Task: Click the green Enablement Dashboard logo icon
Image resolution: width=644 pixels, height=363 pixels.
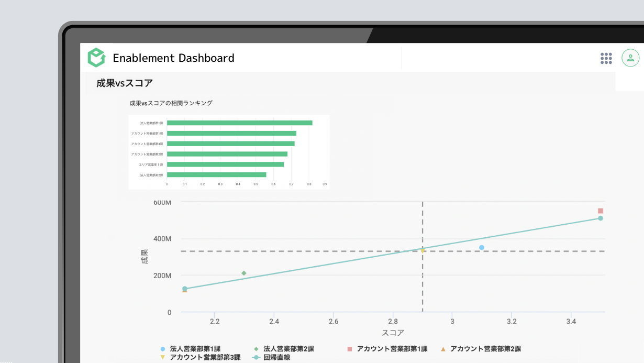Action: point(96,58)
